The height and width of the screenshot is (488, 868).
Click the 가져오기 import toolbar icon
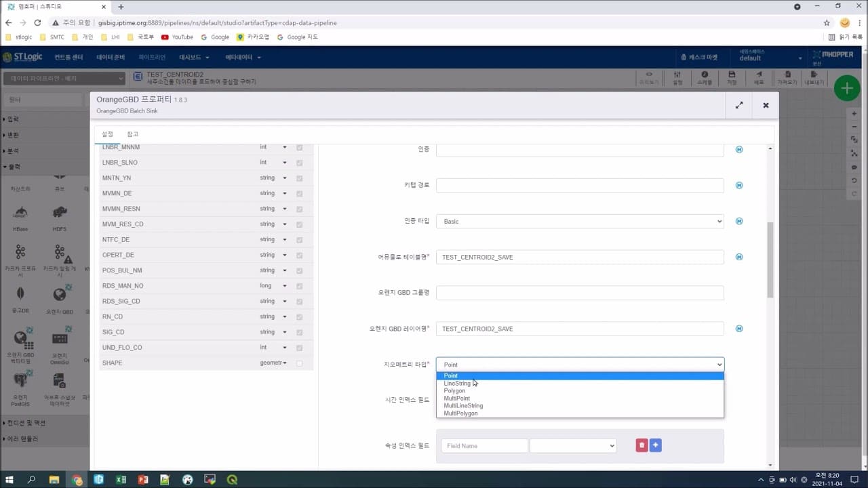(x=787, y=78)
